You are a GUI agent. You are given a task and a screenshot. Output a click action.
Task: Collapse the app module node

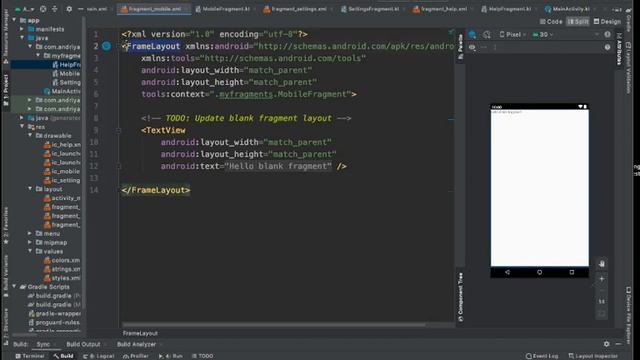coord(15,20)
